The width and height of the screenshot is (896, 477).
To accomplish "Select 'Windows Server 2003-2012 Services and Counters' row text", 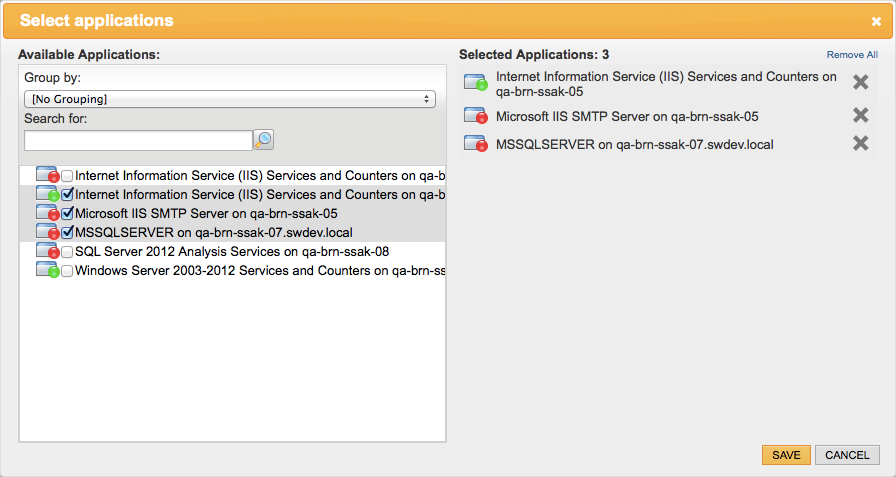I will (x=260, y=270).
